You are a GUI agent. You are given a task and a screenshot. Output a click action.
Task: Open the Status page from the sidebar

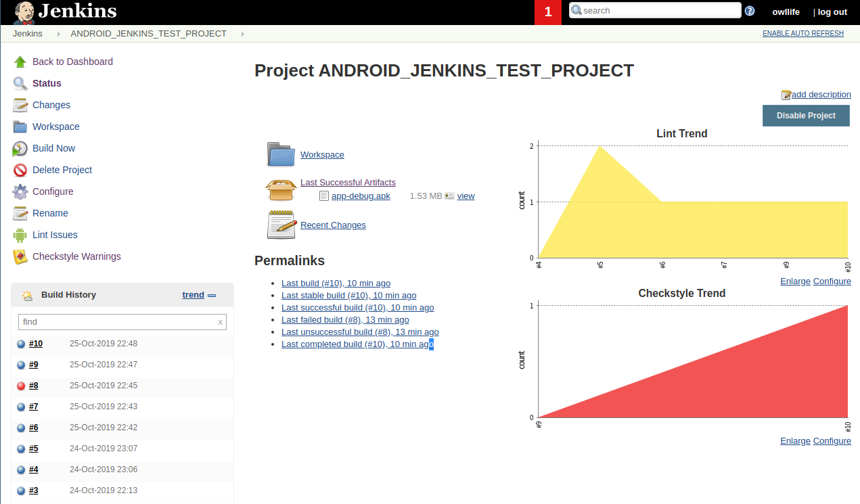[x=47, y=83]
